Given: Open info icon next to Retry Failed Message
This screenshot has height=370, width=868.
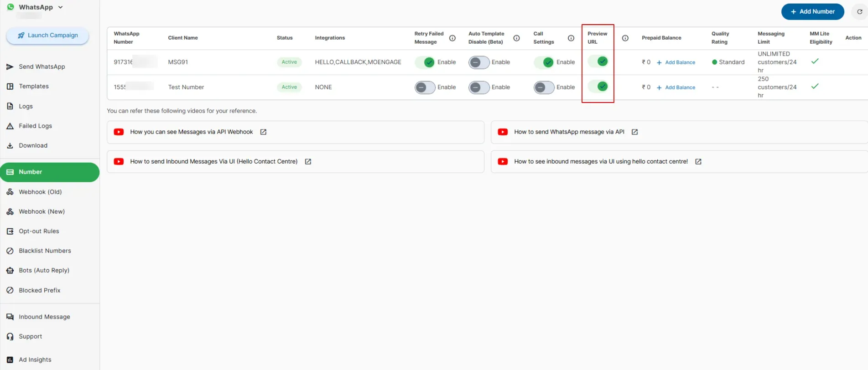Looking at the screenshot, I should [452, 38].
